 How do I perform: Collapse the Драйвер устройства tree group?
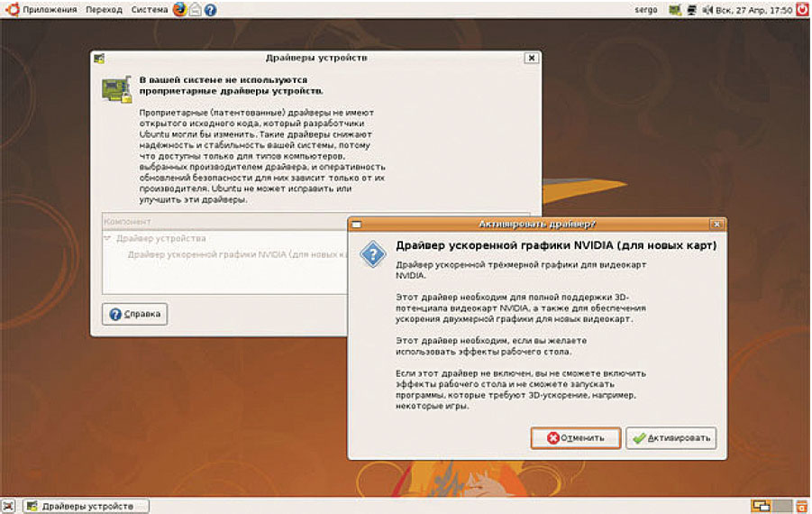point(108,239)
